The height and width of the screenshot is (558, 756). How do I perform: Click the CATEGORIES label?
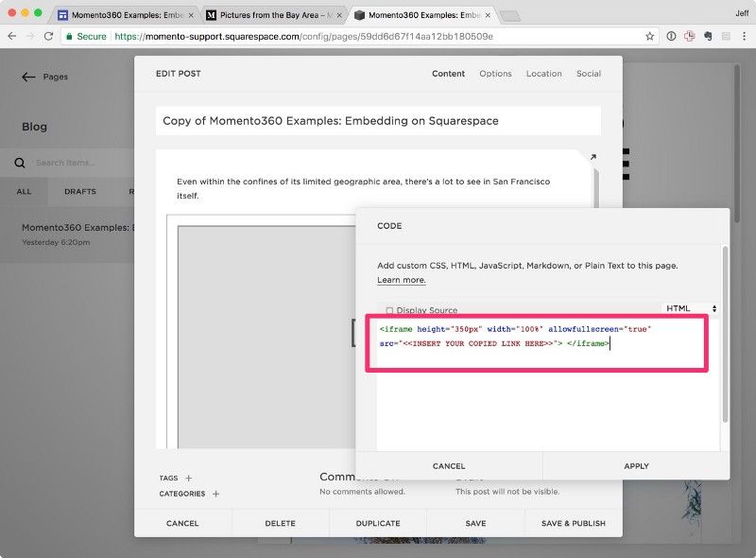[182, 494]
